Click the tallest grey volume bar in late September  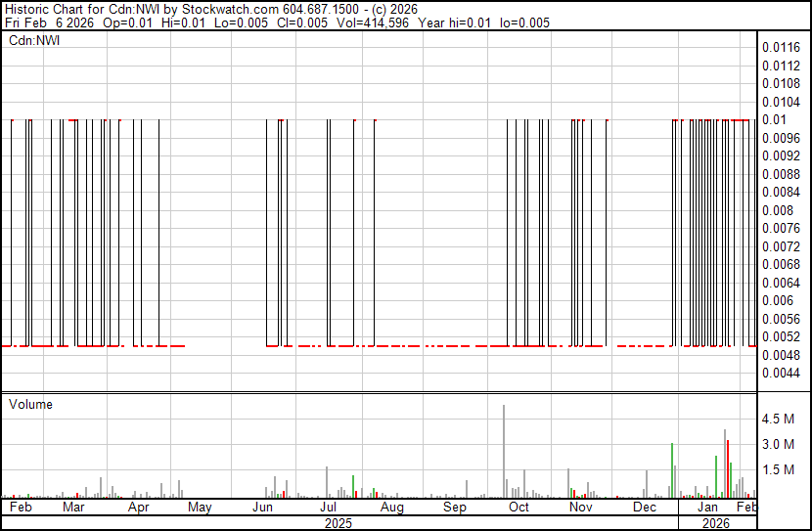(504, 451)
